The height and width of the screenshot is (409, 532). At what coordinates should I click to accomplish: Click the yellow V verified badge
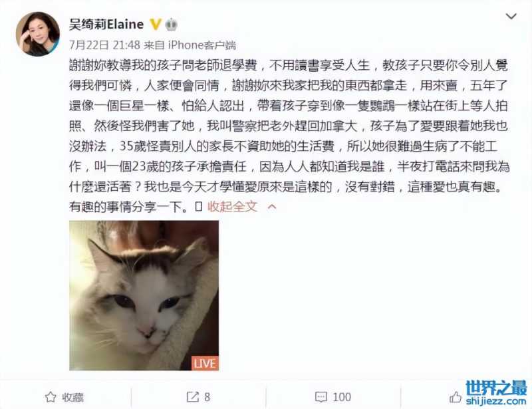pos(156,24)
